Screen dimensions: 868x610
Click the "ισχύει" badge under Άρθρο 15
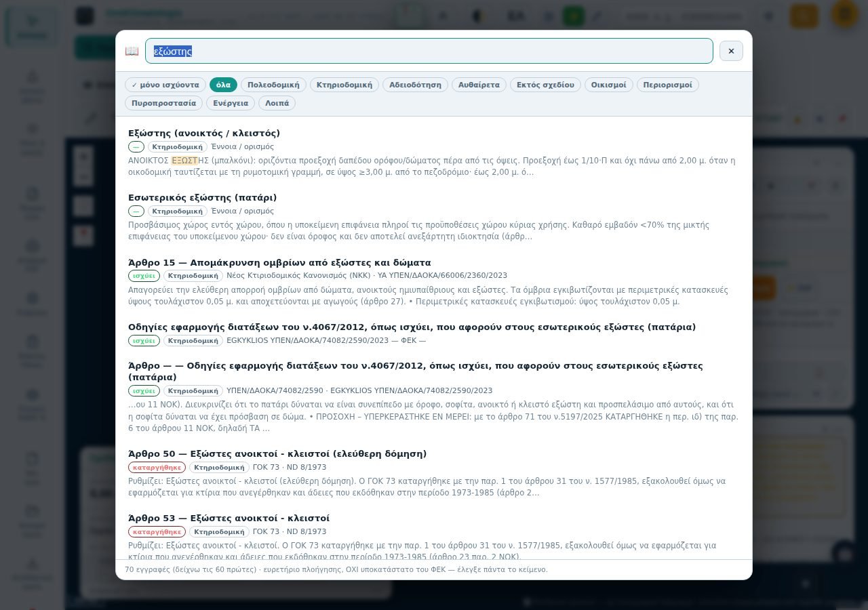[144, 276]
